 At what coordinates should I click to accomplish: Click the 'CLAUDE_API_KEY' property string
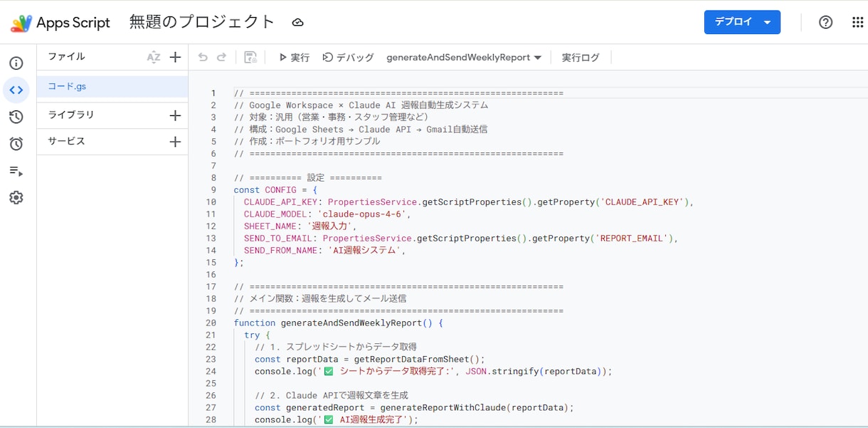click(x=644, y=202)
